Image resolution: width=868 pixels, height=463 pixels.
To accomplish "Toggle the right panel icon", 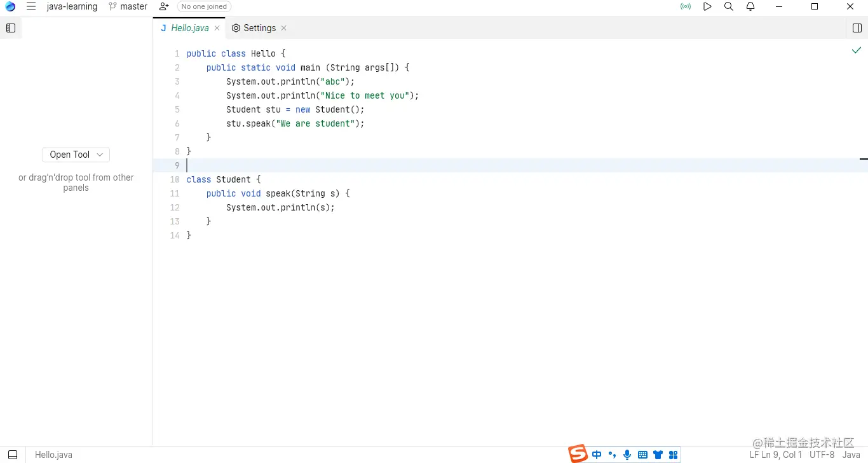I will pos(856,28).
